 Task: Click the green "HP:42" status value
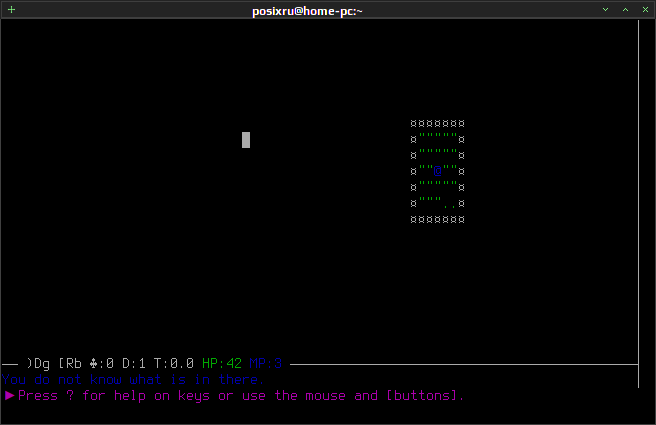click(222, 364)
